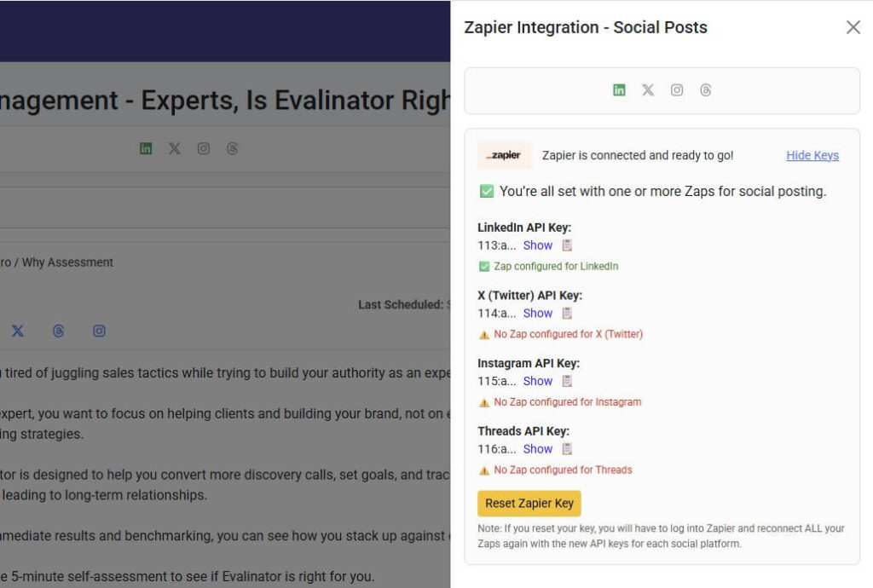This screenshot has height=588, width=873.
Task: Select the blue Threads icon in the post row
Action: [x=59, y=331]
